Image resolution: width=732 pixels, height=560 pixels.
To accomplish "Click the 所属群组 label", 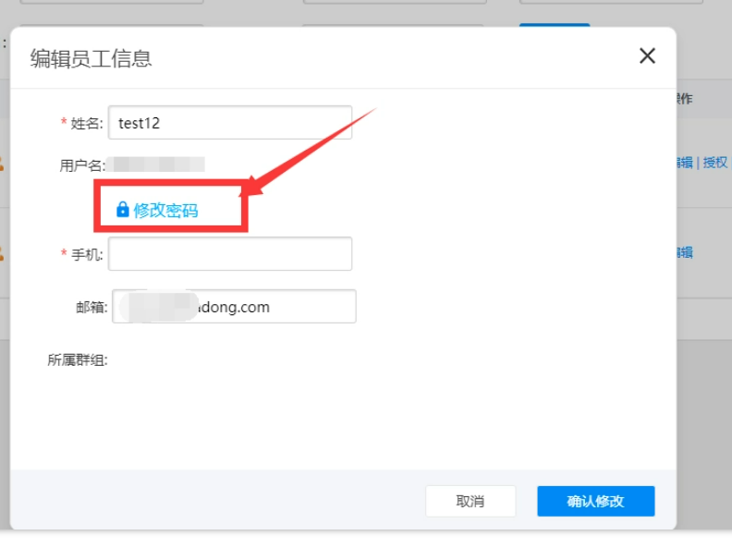I will pyautogui.click(x=78, y=360).
